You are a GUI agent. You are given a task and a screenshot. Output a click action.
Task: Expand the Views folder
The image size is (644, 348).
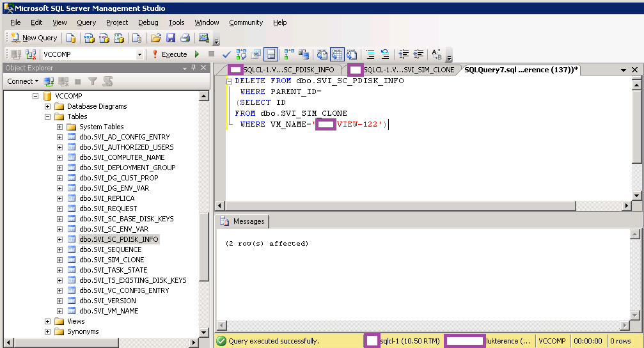(x=49, y=321)
